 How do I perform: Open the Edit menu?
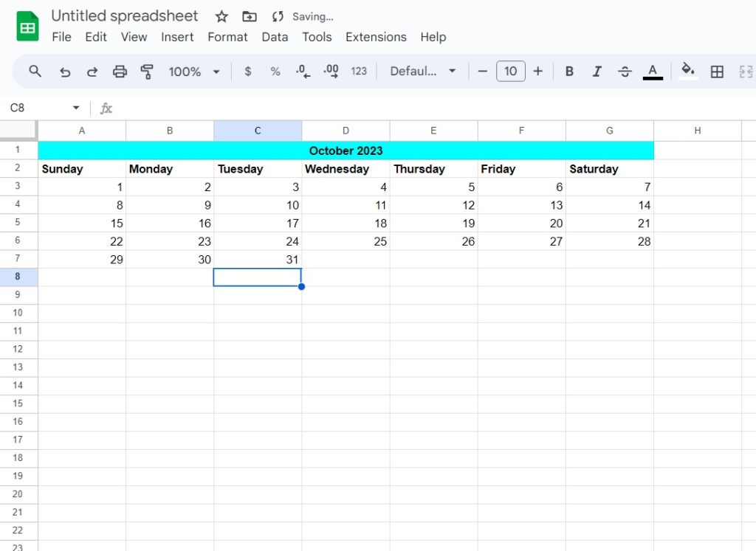(x=96, y=37)
